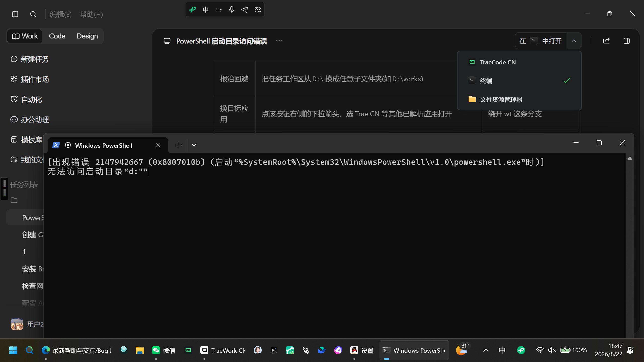The height and width of the screenshot is (362, 644).
Task: Open the 自动化 automation page
Action: pyautogui.click(x=26, y=99)
